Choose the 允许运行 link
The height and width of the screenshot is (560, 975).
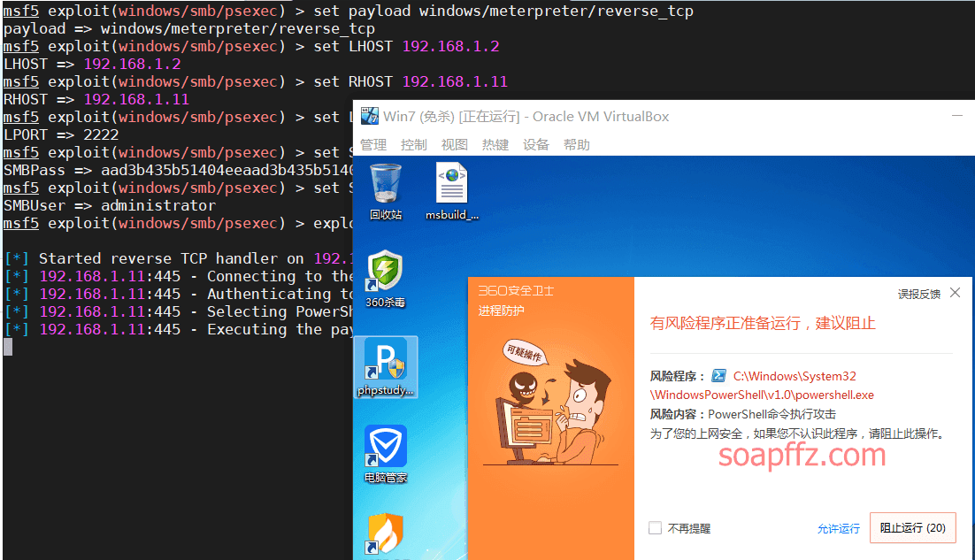(838, 528)
